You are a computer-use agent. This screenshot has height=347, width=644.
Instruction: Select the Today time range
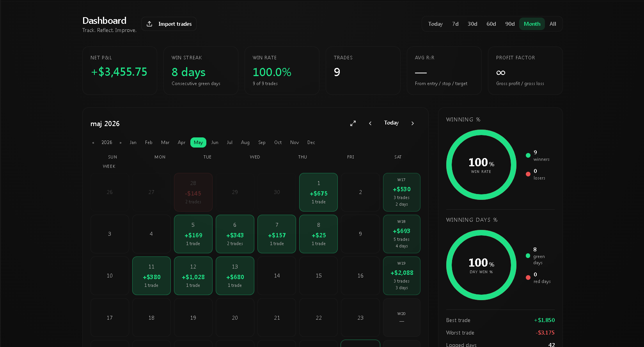tap(435, 24)
